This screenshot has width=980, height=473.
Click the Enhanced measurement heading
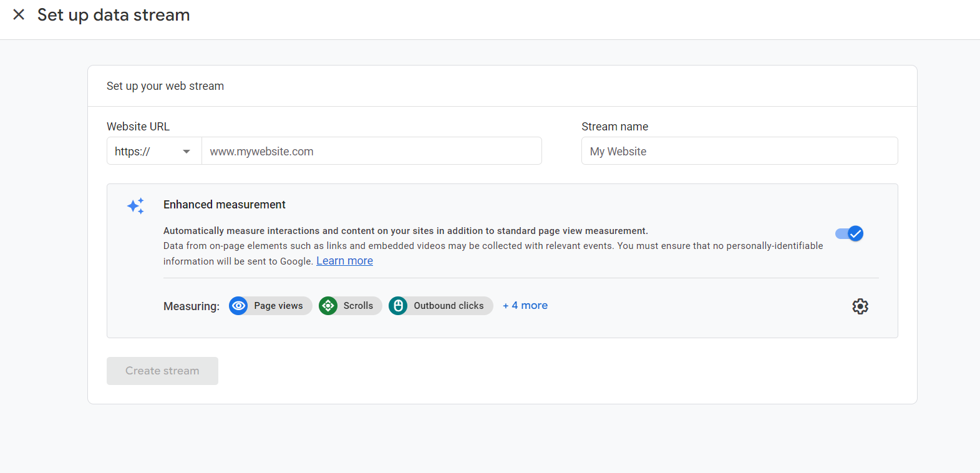[225, 205]
